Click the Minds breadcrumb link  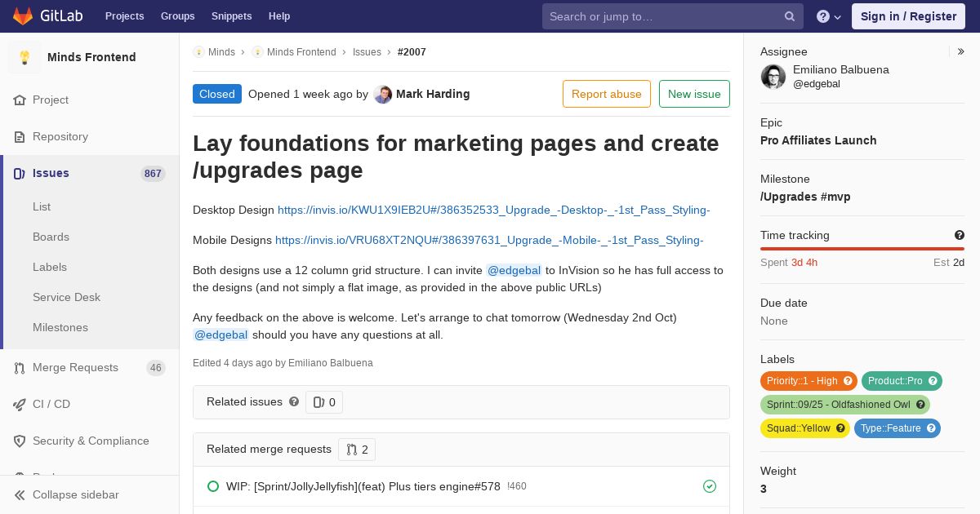pos(221,52)
